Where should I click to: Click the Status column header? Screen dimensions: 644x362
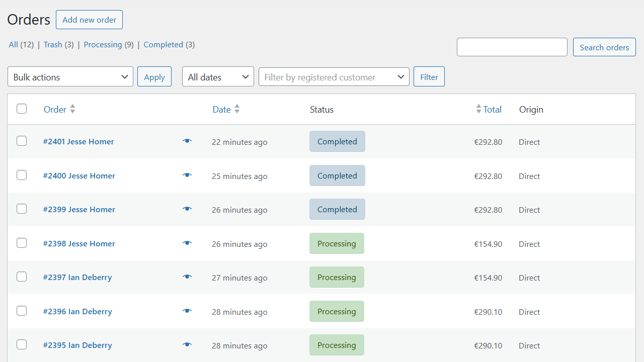pyautogui.click(x=321, y=109)
